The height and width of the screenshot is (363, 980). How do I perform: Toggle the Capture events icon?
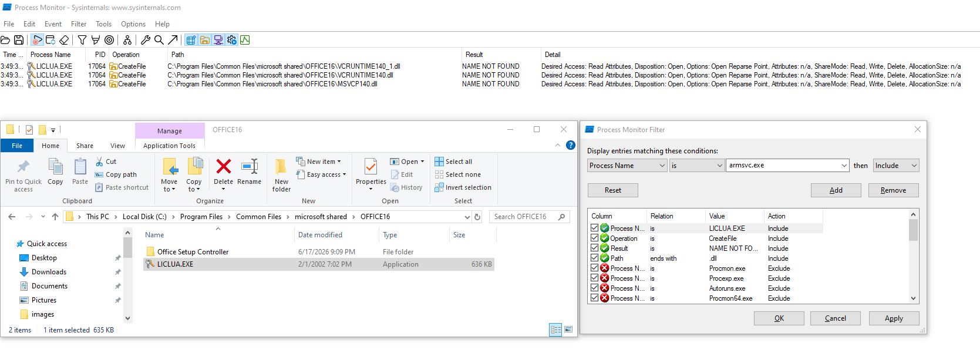37,40
